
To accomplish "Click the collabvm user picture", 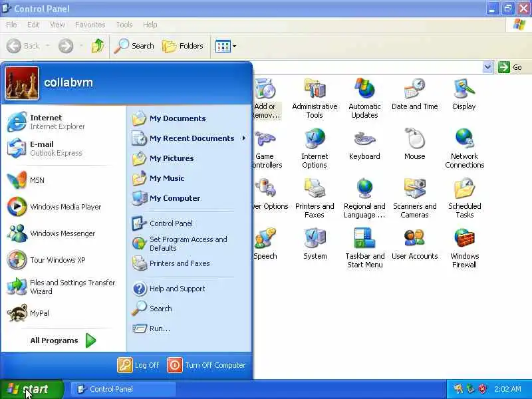I will click(x=22, y=83).
